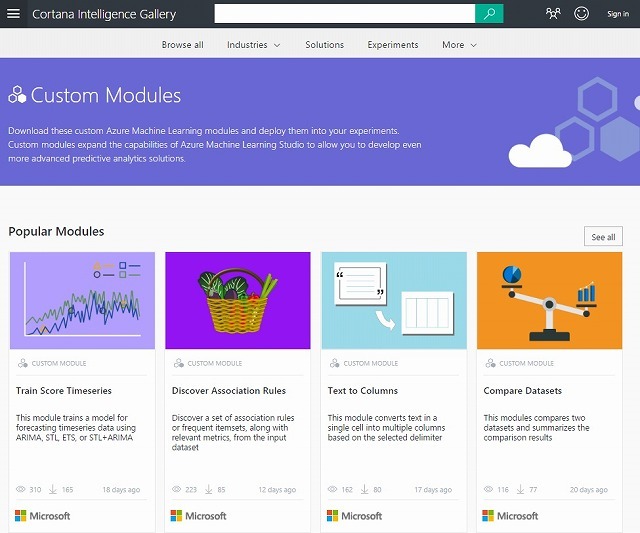Image resolution: width=640 pixels, height=533 pixels.
Task: Expand the More dropdown menu
Action: pyautogui.click(x=459, y=45)
